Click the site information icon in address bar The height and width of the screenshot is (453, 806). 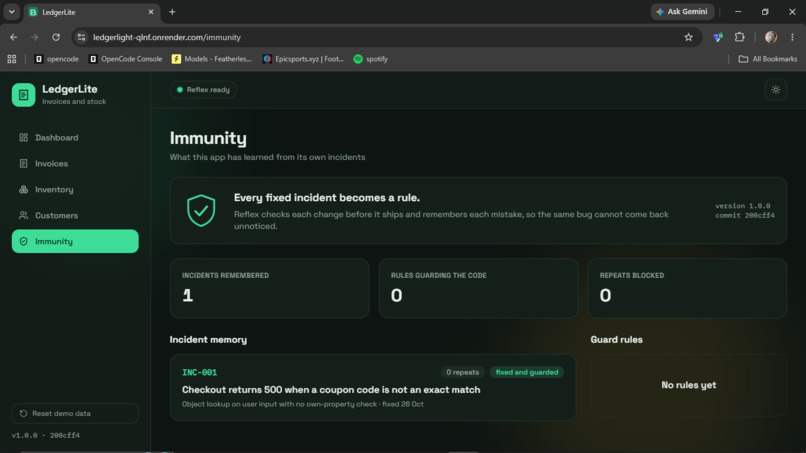click(81, 37)
